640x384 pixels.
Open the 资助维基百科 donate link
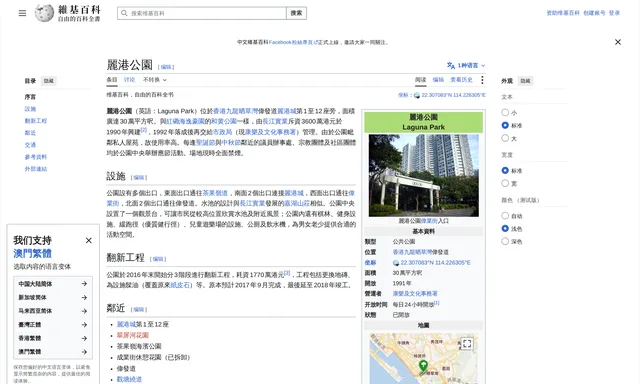563,13
